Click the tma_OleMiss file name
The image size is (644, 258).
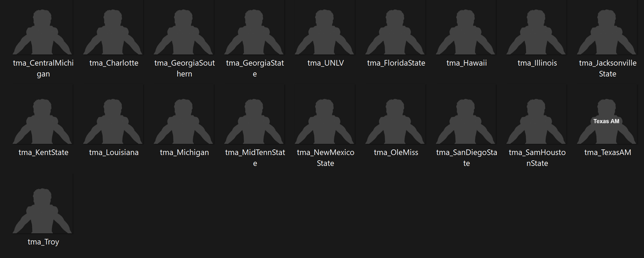[396, 153]
